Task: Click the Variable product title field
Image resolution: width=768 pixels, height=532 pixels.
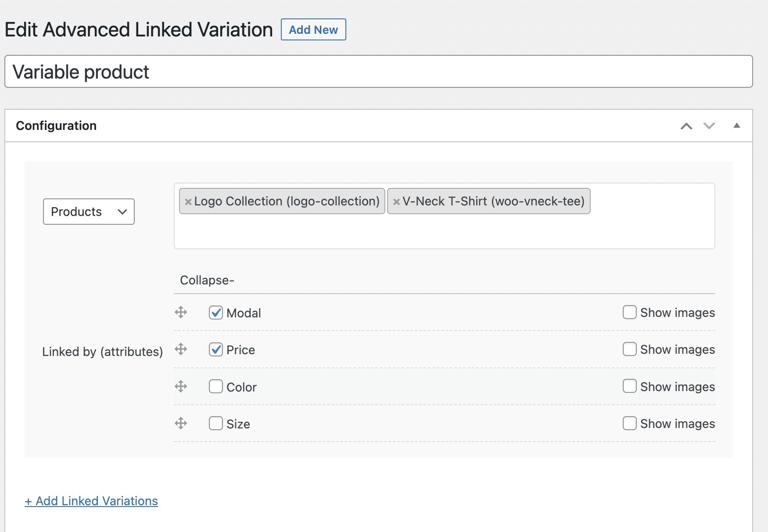Action: (378, 72)
